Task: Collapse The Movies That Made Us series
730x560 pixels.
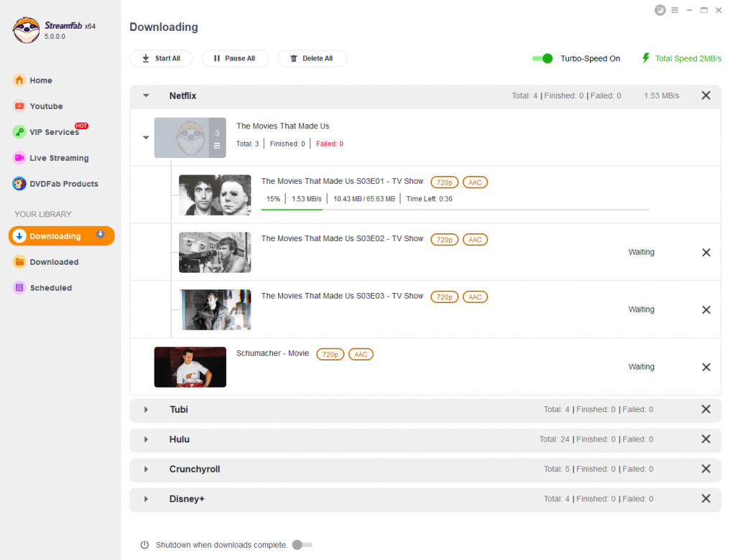Action: (x=146, y=137)
